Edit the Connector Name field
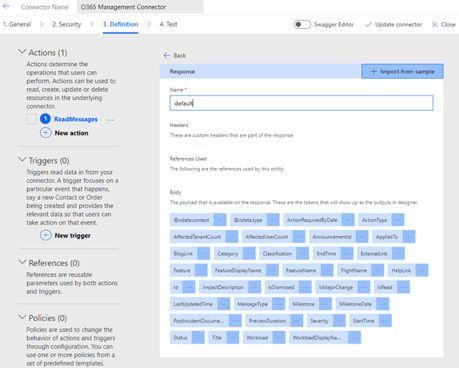 tap(140, 7)
